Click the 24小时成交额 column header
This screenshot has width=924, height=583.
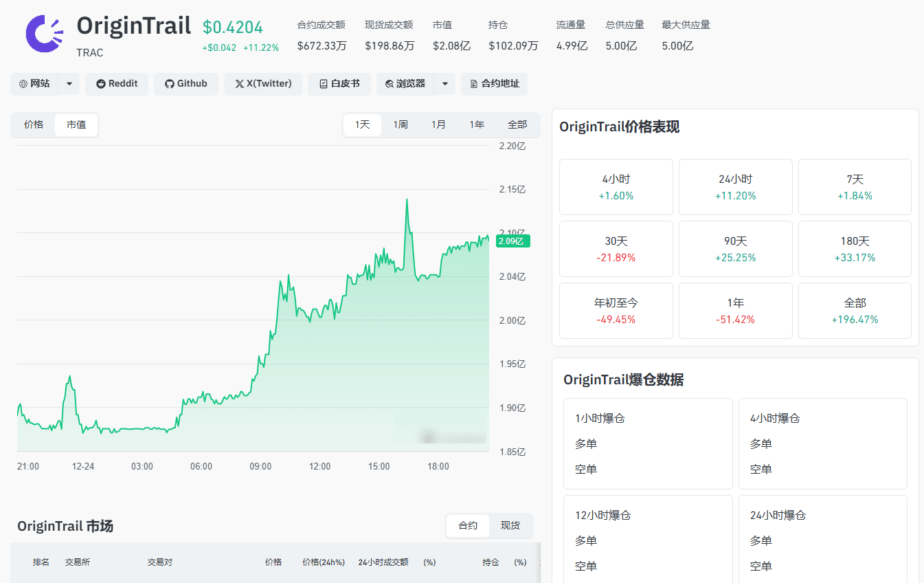pos(383,562)
